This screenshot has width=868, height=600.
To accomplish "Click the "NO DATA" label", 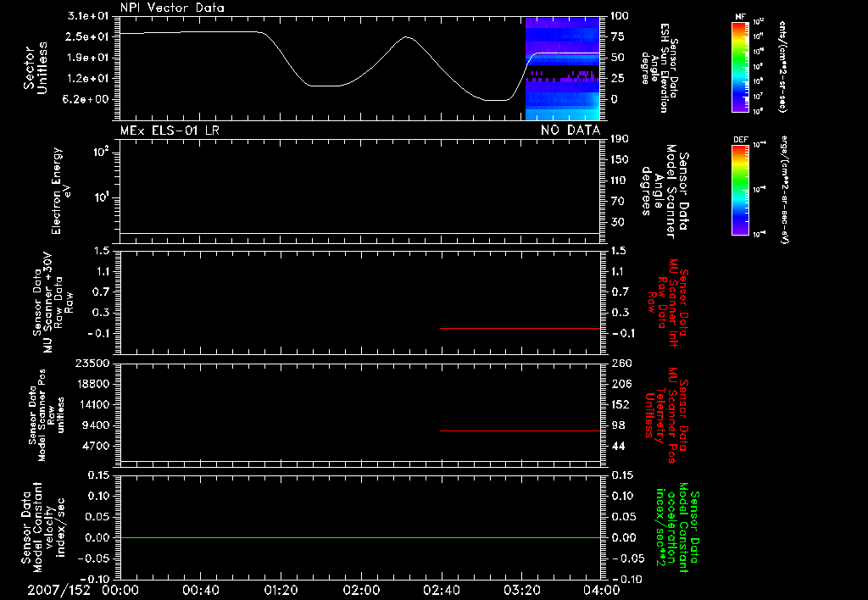I will coord(570,131).
